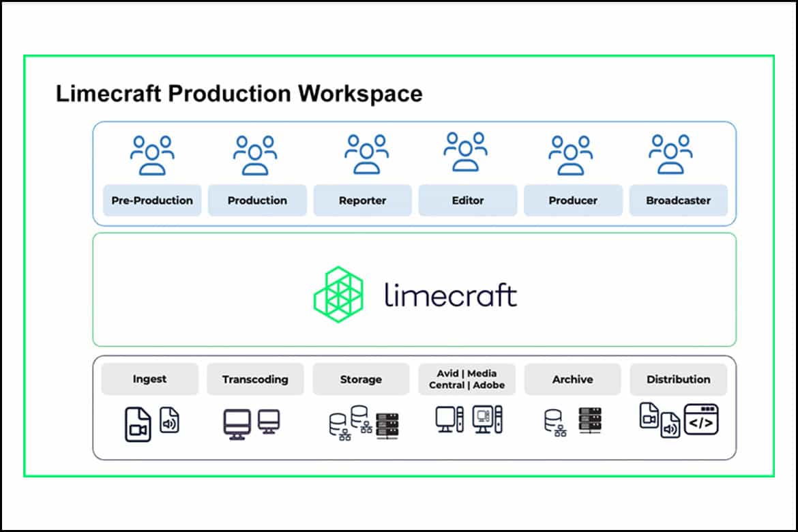Click the video file icon under Distribution
The image size is (798, 532).
coord(649,415)
